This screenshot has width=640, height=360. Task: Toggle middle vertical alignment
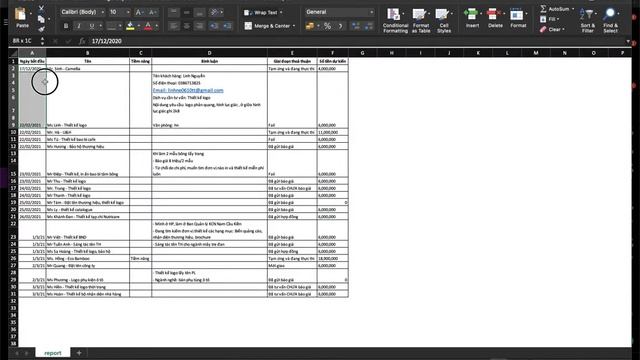coord(187,12)
